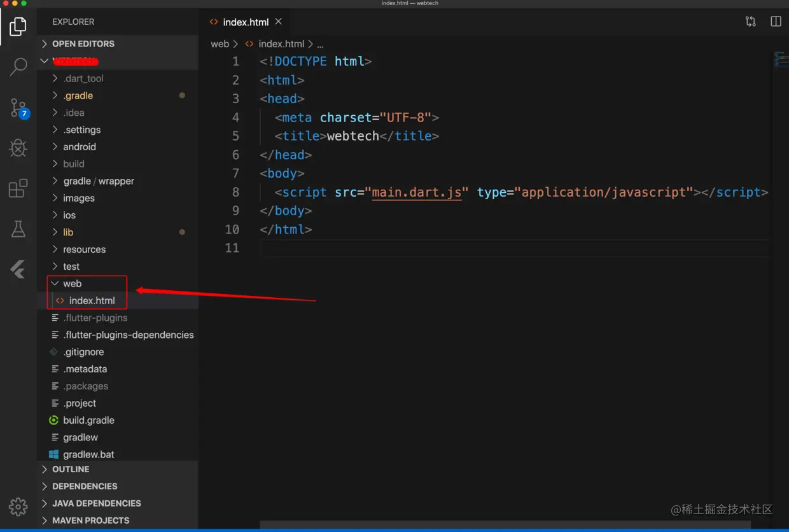Click the UTF-8 charset value

click(405, 118)
